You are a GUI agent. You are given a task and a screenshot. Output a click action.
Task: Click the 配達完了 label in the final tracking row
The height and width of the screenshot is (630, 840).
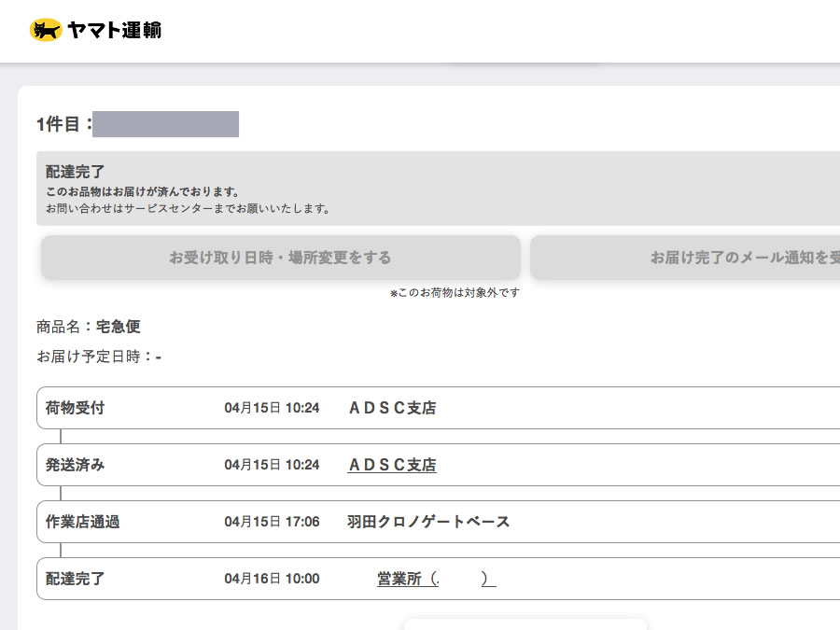pos(75,579)
